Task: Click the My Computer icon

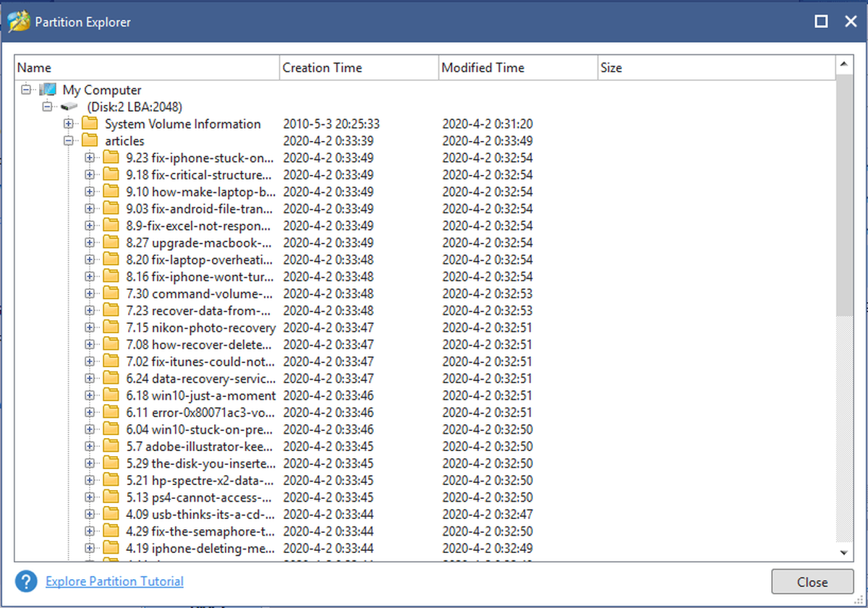Action: click(48, 90)
